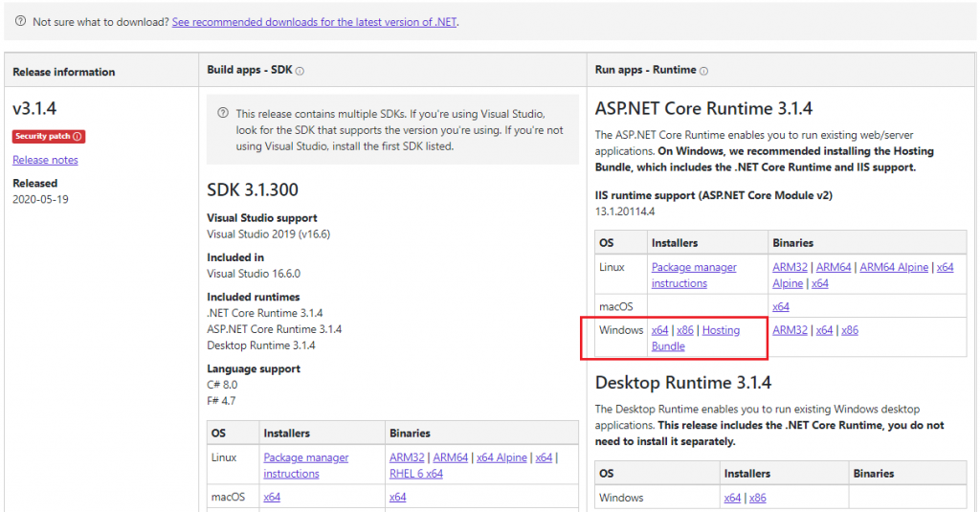
Task: Click the v3.1.4 version heading
Action: click(x=34, y=109)
